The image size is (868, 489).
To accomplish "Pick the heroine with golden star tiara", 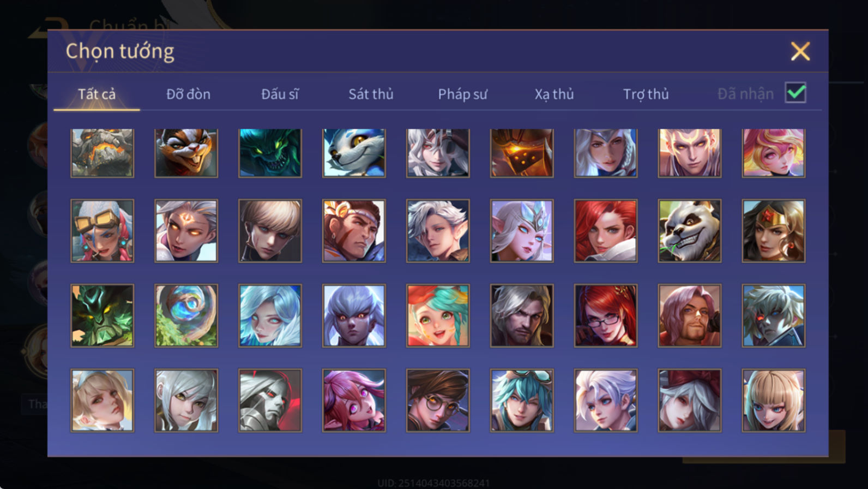I will [773, 231].
